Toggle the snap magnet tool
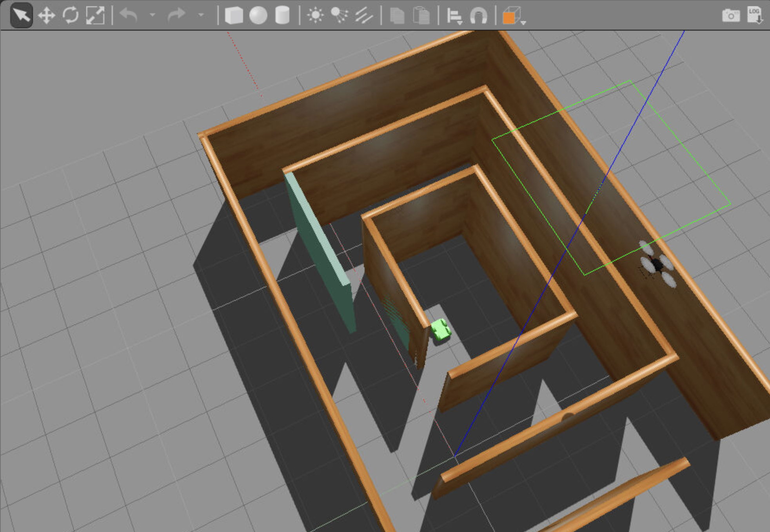770x532 pixels. coord(479,16)
